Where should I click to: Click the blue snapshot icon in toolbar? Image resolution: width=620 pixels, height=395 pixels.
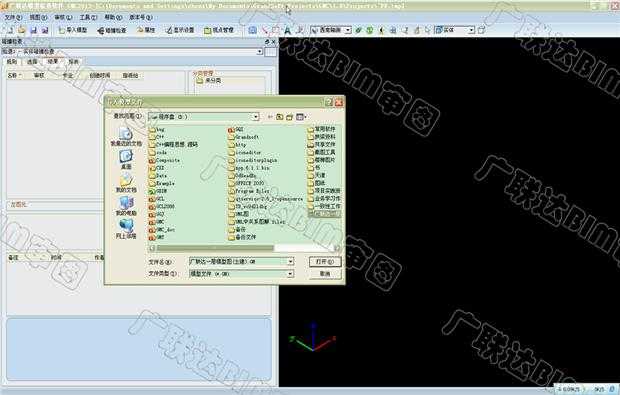[253, 30]
